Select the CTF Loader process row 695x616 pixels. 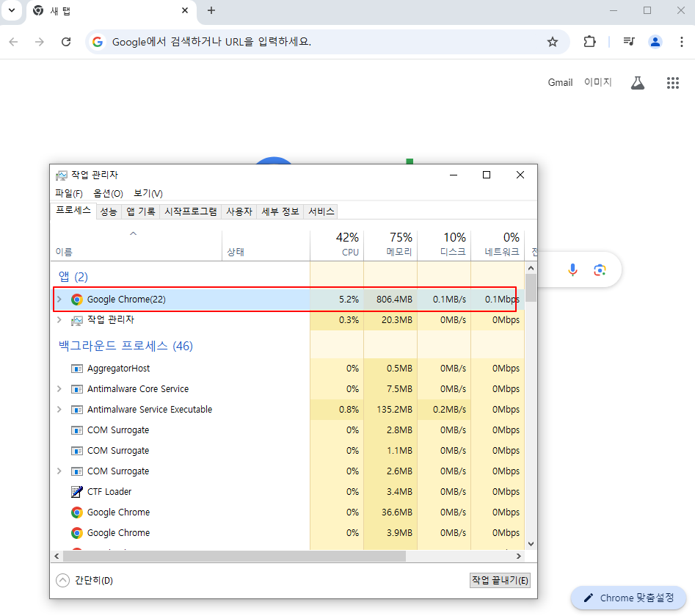[x=288, y=491]
